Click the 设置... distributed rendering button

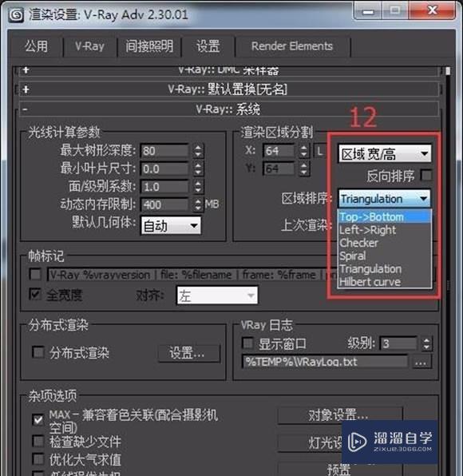pos(188,353)
